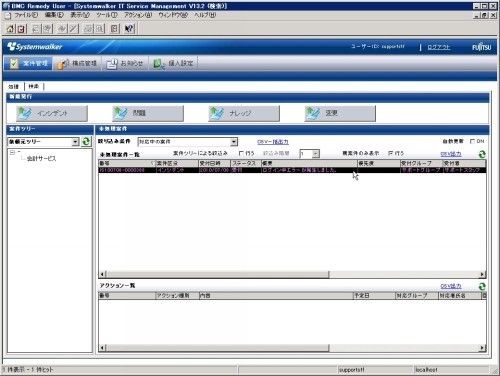Click the ログアウト link

[x=439, y=47]
